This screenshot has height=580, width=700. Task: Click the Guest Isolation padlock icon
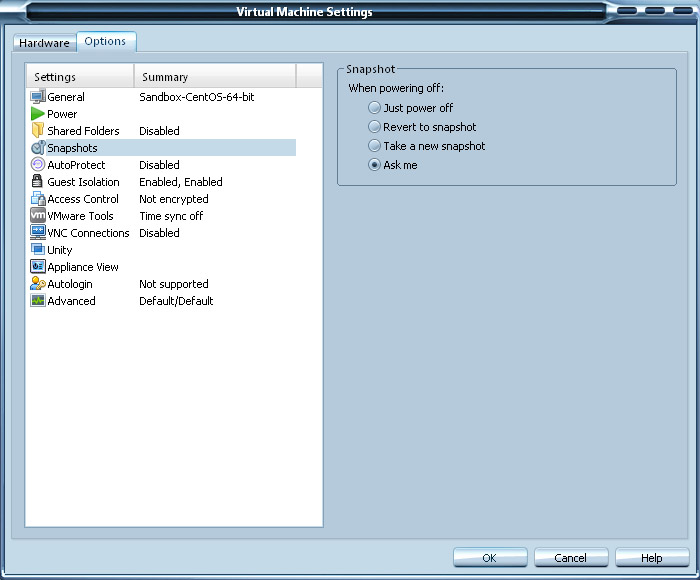[x=38, y=181]
